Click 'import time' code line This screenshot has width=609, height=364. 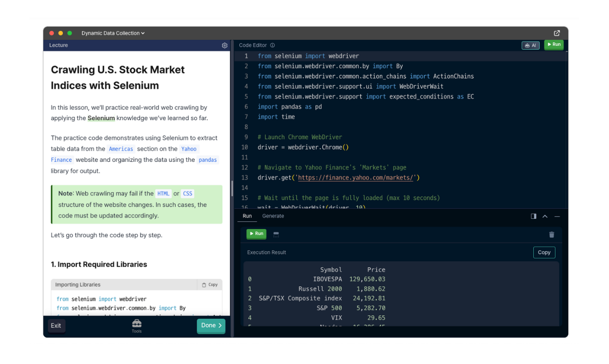click(x=276, y=117)
